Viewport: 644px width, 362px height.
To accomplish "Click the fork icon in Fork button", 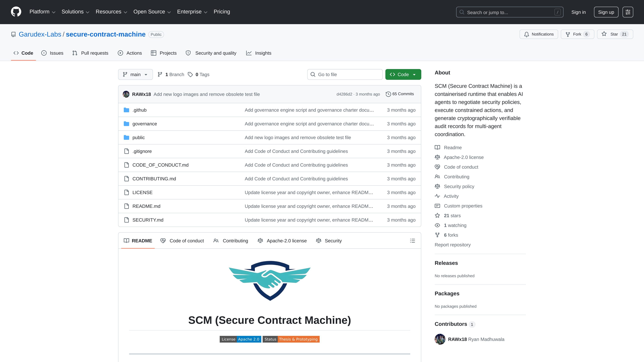I will pyautogui.click(x=568, y=34).
